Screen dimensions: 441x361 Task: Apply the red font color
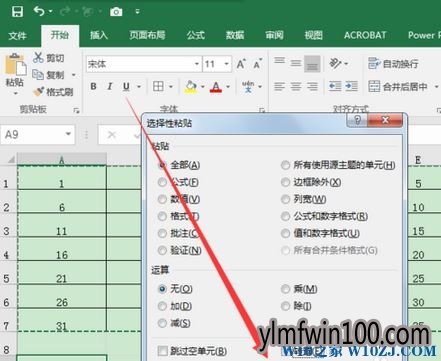[216, 87]
